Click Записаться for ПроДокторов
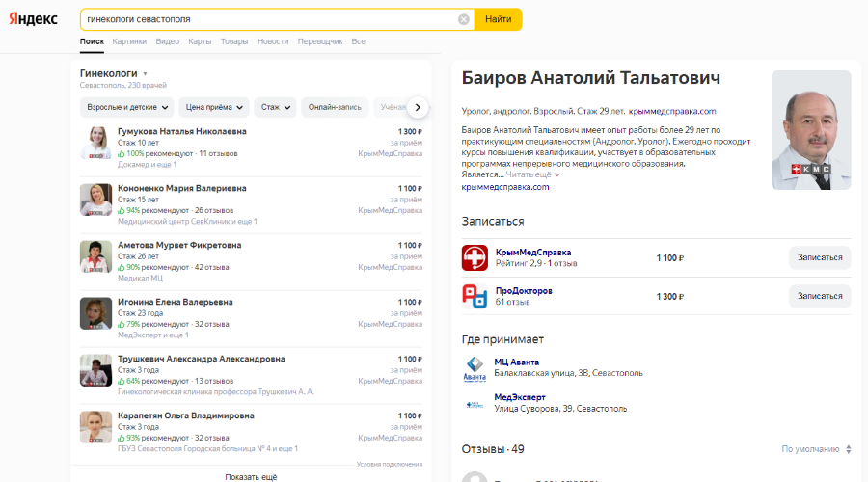 tap(820, 296)
